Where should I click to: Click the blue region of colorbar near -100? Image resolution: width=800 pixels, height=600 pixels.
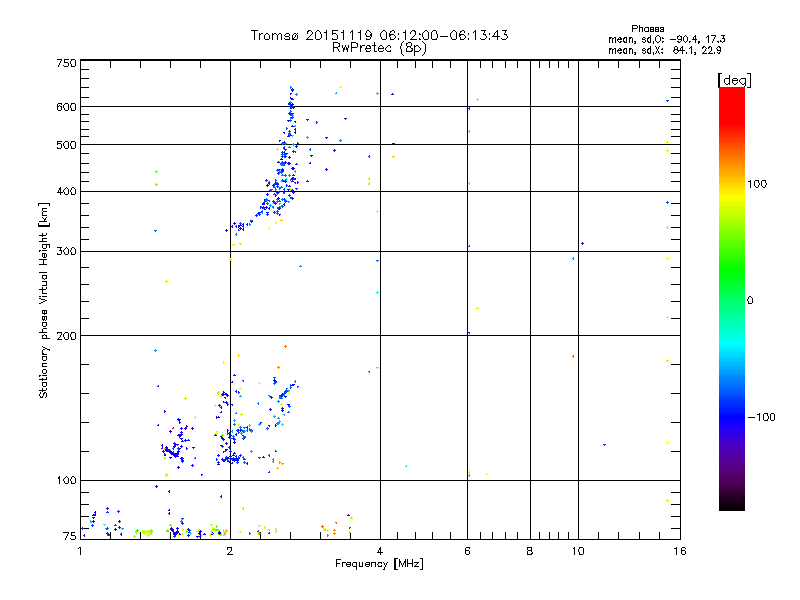click(x=732, y=417)
